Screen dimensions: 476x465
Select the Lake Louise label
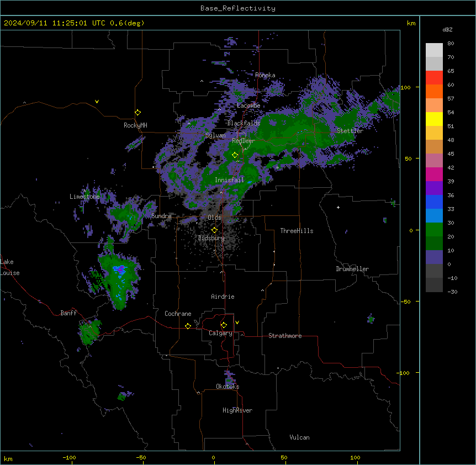coord(10,267)
